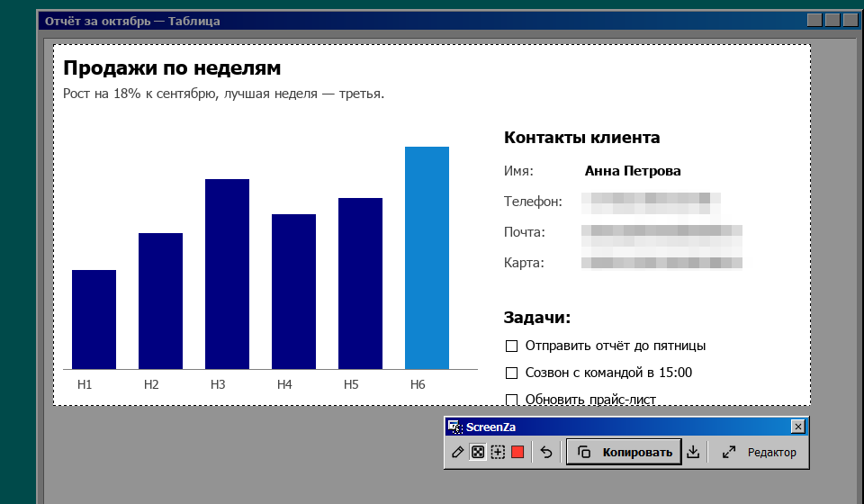Check 'Отправить отчёт до пятницы' task
Screen dimensions: 864x504
pos(511,346)
